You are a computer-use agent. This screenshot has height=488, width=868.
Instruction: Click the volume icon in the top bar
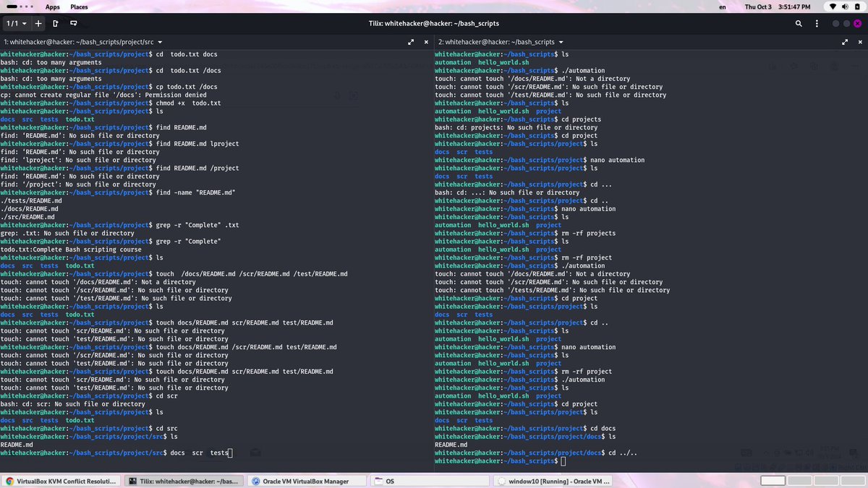(845, 7)
